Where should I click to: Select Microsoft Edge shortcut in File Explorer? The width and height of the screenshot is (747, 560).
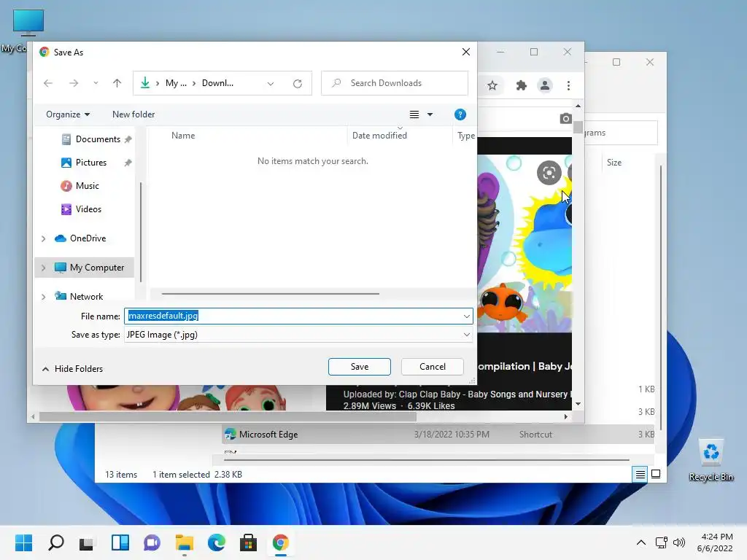[x=438, y=435]
